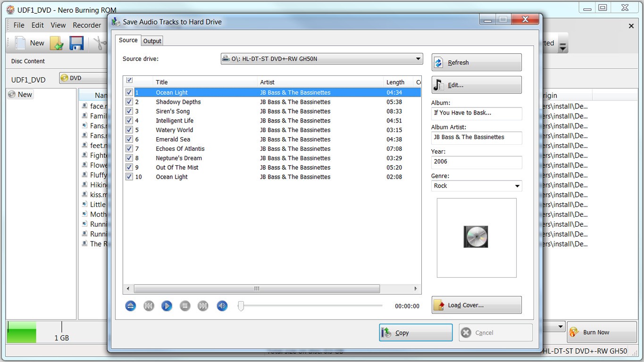Uncheck track 7 Echoes Of Atlantis
Viewport: 644px width, 362px height.
(129, 148)
